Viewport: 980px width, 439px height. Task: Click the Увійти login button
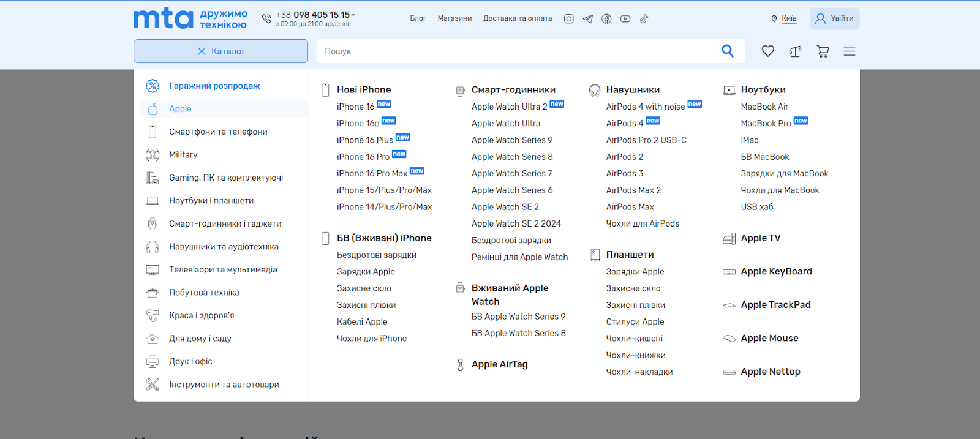(x=835, y=19)
